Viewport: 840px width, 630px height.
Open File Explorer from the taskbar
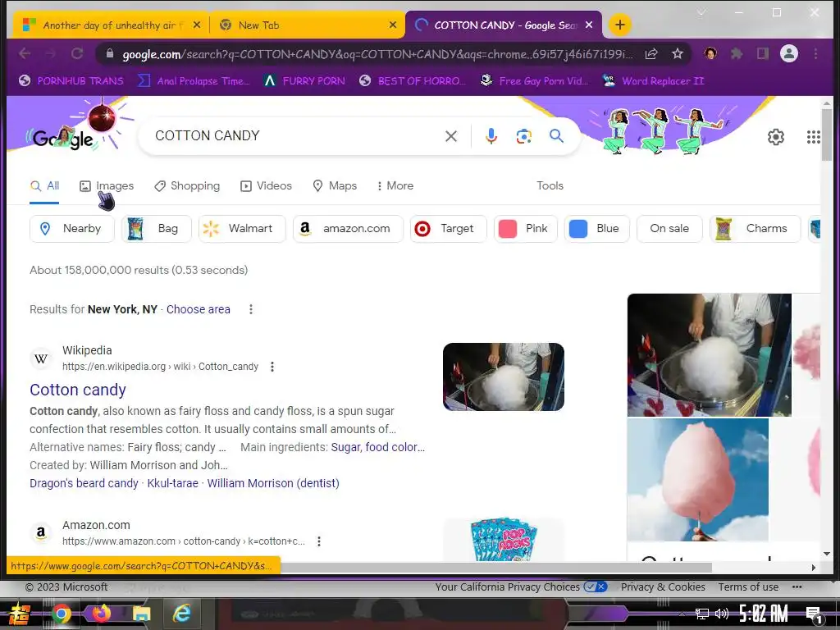tap(141, 614)
